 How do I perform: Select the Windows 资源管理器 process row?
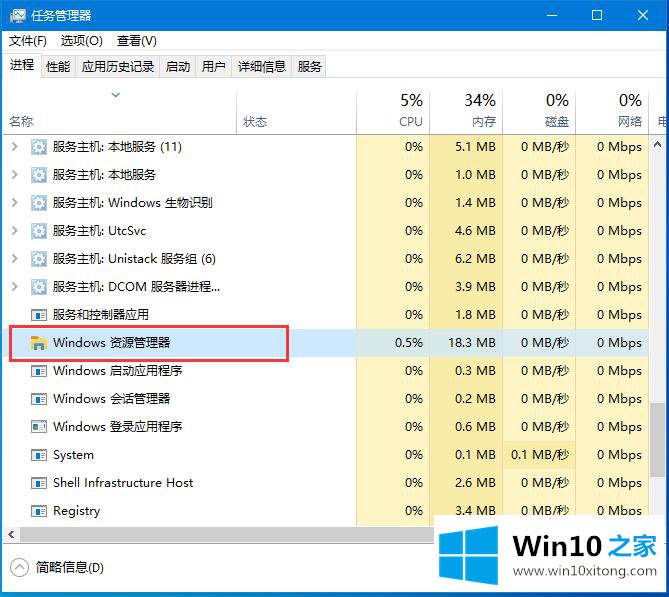click(326, 343)
